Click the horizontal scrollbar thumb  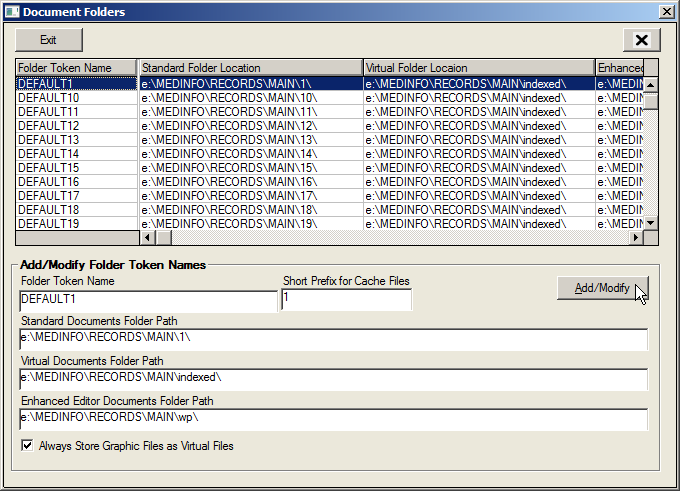tap(163, 238)
